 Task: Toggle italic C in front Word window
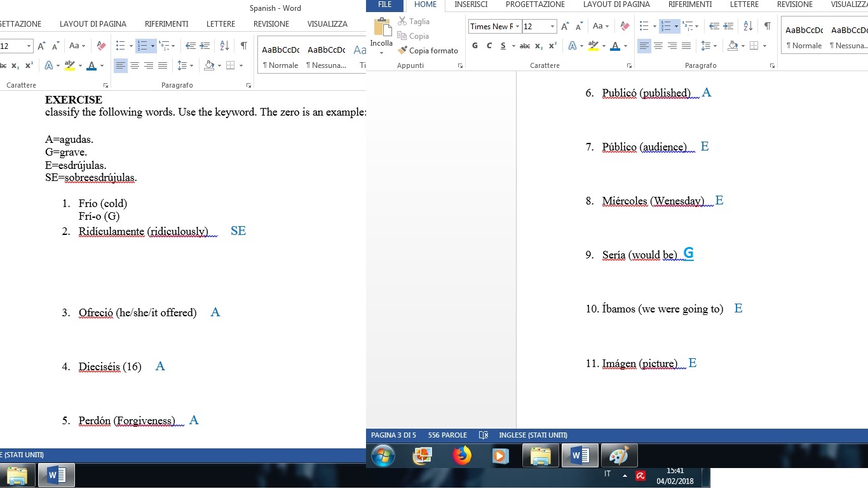point(489,46)
